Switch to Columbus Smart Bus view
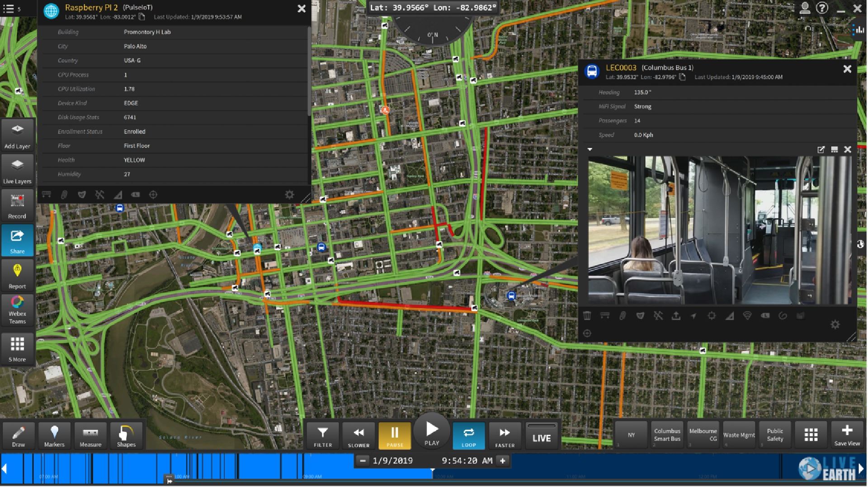 [667, 435]
